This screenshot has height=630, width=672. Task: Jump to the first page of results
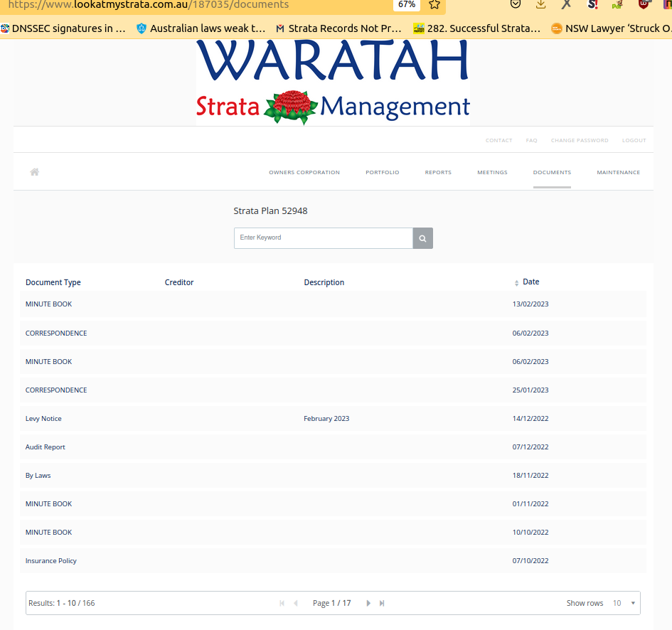point(282,603)
